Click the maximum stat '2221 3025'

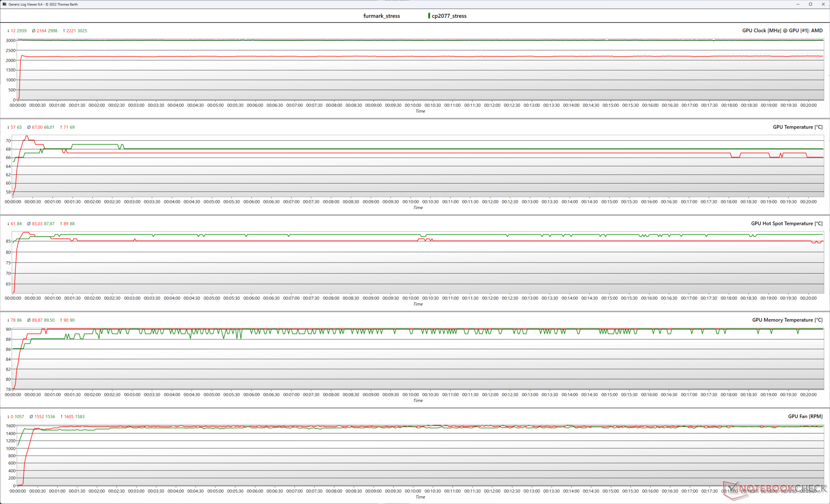(75, 31)
